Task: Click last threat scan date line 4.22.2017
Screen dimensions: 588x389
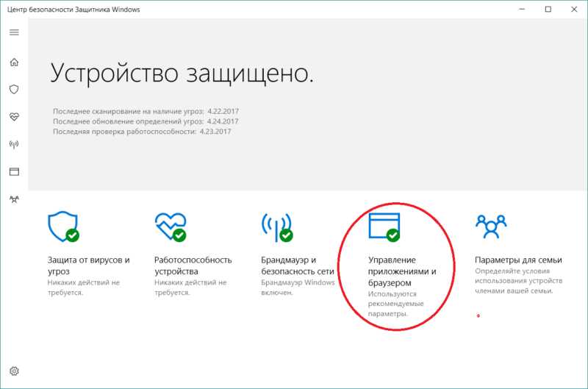Action: click(x=146, y=112)
